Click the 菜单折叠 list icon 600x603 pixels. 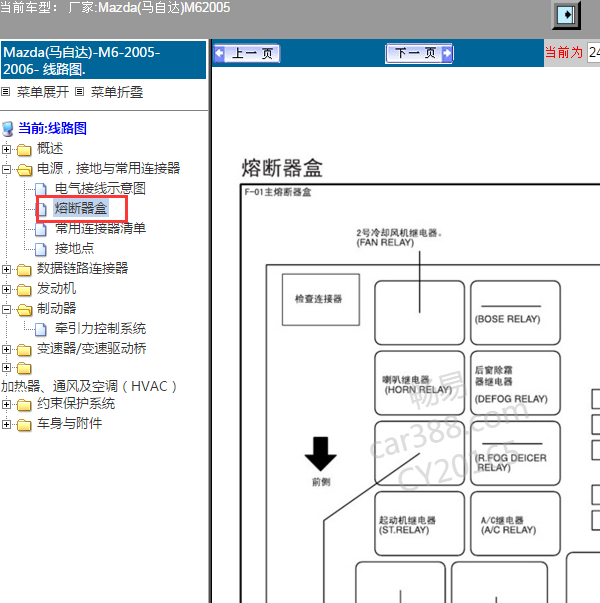pos(79,92)
